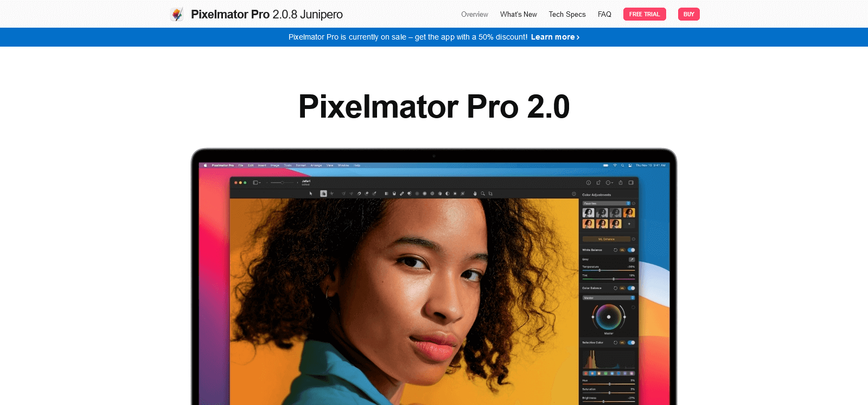Reset White Balance with circular arrow
Viewport: 868px width, 405px height.
615,250
